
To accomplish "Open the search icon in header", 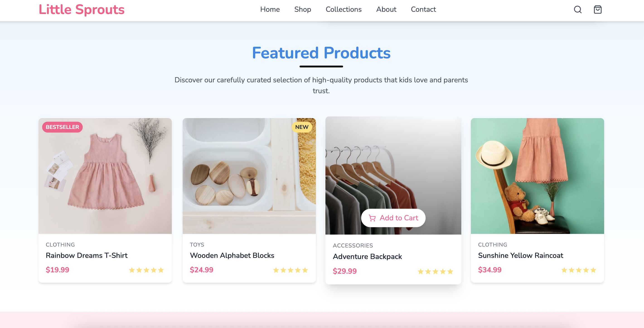I will (x=578, y=10).
